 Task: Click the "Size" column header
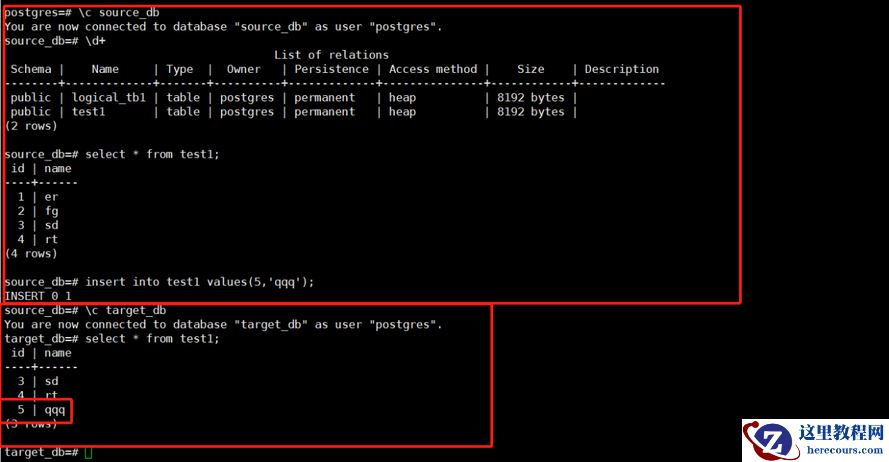[x=531, y=69]
